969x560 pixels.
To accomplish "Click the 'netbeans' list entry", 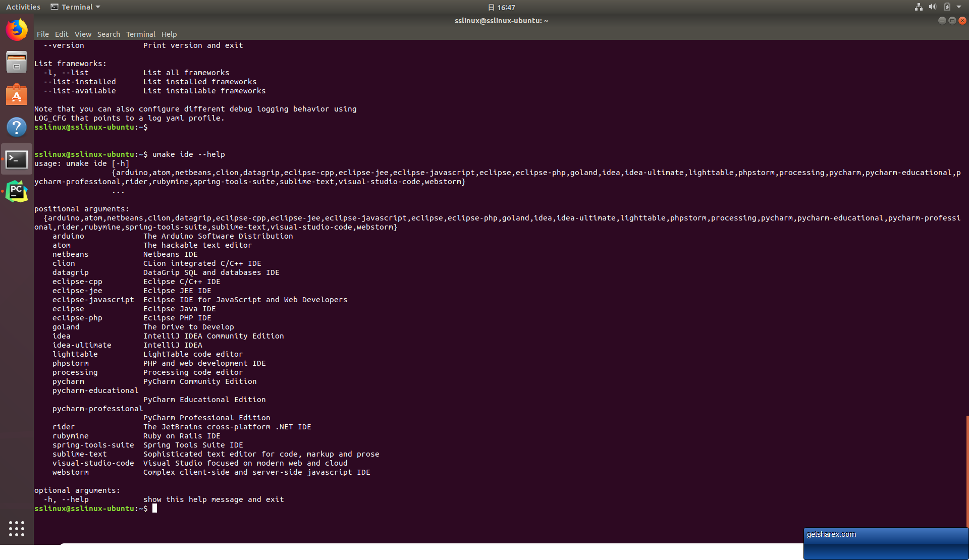I will (x=70, y=254).
